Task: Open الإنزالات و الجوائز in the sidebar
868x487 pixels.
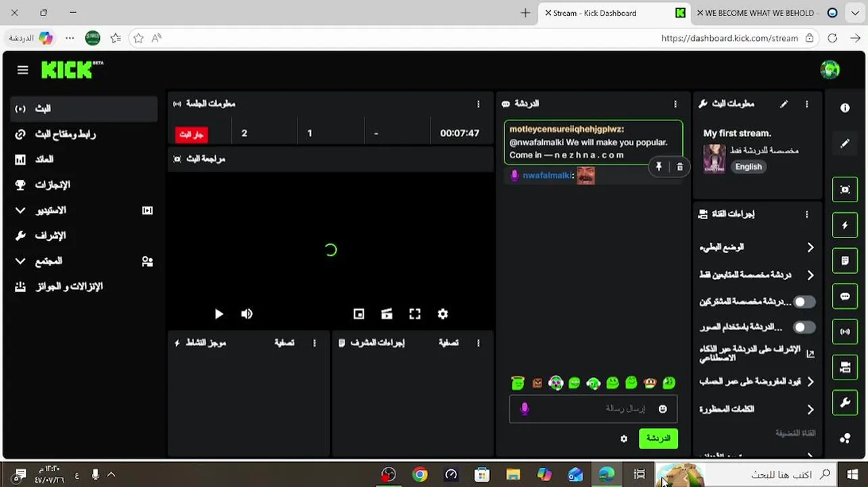Action: pos(84,287)
